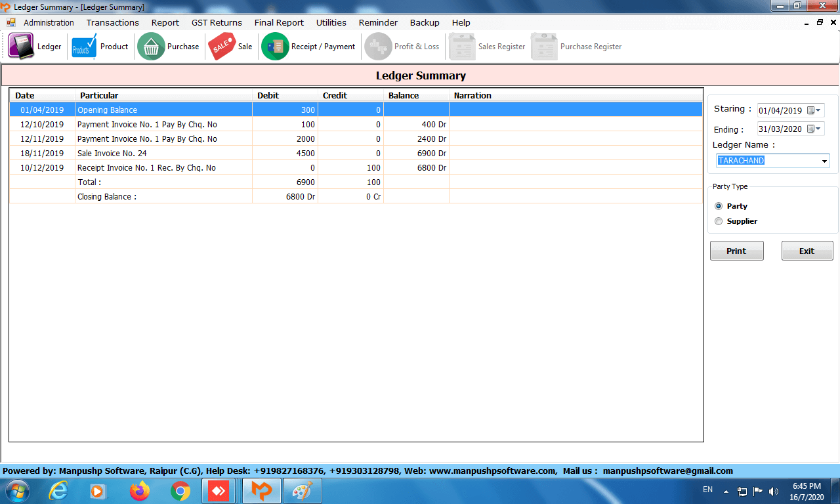The height and width of the screenshot is (504, 840).
Task: Click the Exit button
Action: 807,251
